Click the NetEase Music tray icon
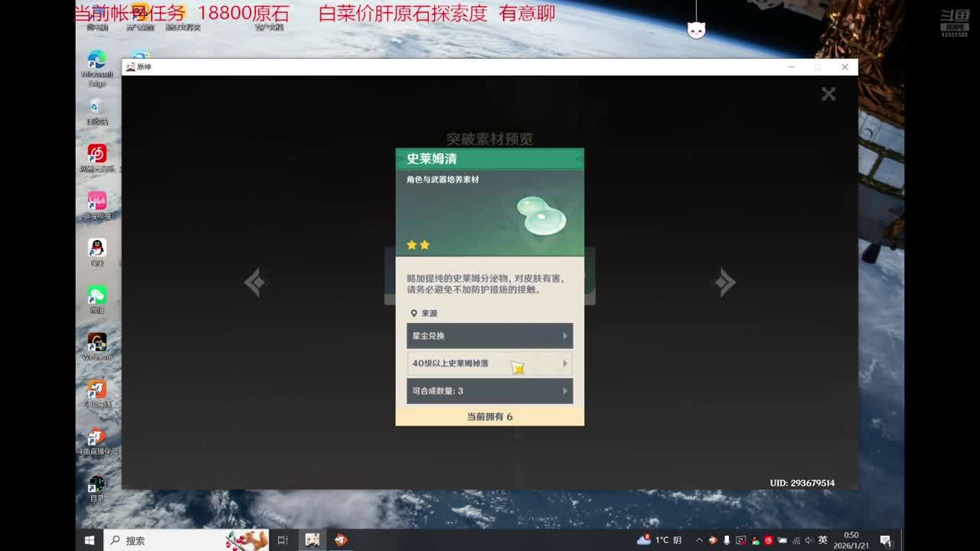The width and height of the screenshot is (980, 551). coord(769,540)
